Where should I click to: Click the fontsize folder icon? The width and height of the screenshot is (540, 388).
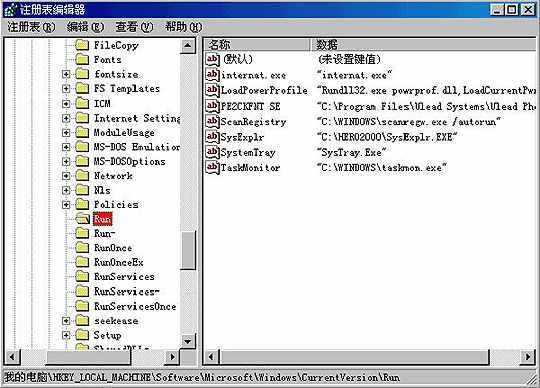tap(82, 74)
